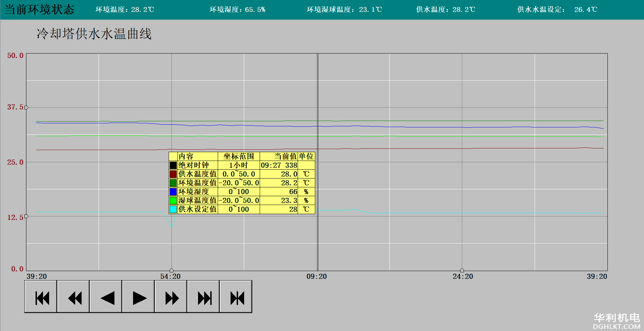Click the fast rewind double-left arrow button
The width and height of the screenshot is (644, 331).
pos(73,297)
